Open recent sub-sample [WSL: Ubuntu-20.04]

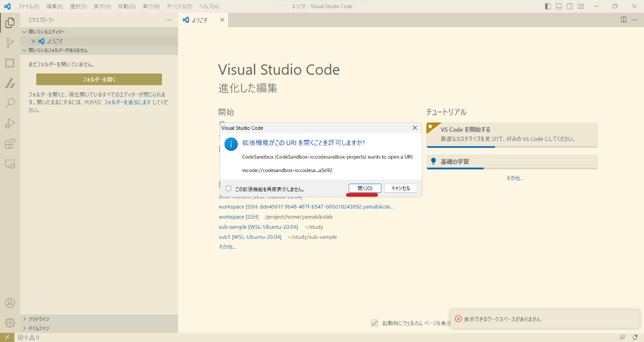pos(258,227)
